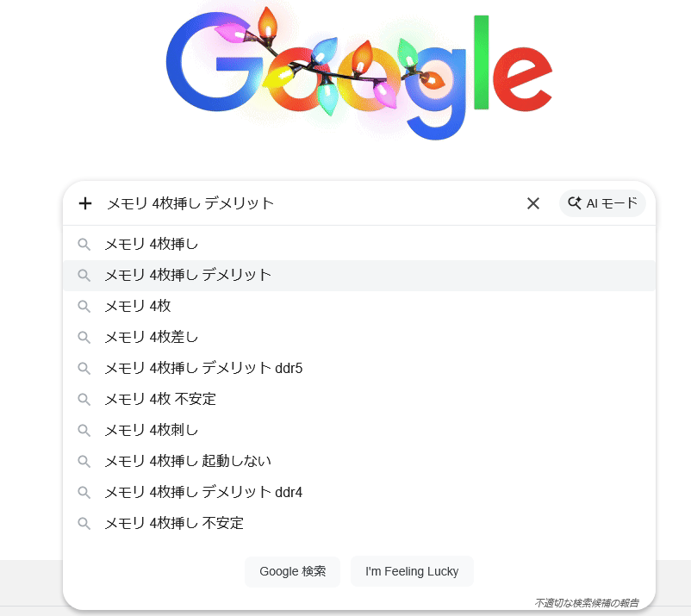Choose suggestion メモリ 4枚挿し デメリット ddr4

pyautogui.click(x=203, y=493)
